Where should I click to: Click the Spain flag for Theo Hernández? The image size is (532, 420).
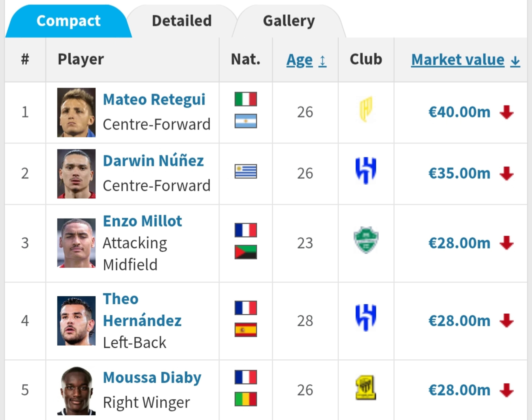pyautogui.click(x=245, y=330)
